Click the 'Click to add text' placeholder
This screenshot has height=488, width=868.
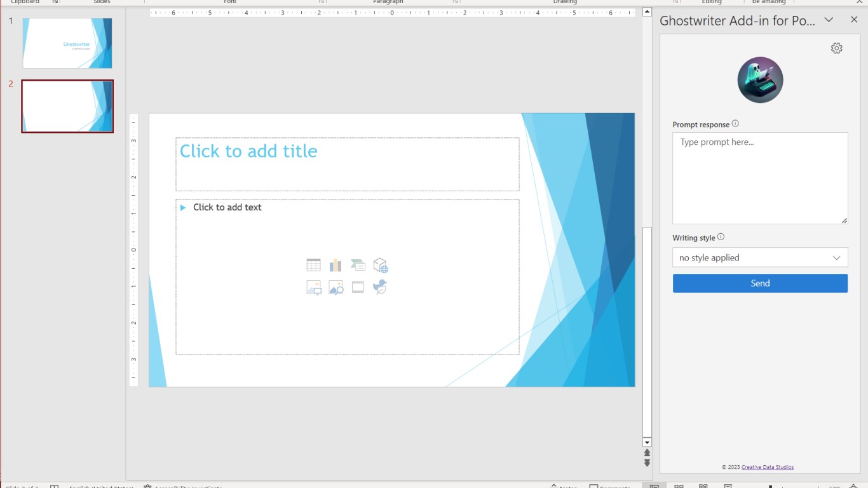tap(347, 277)
